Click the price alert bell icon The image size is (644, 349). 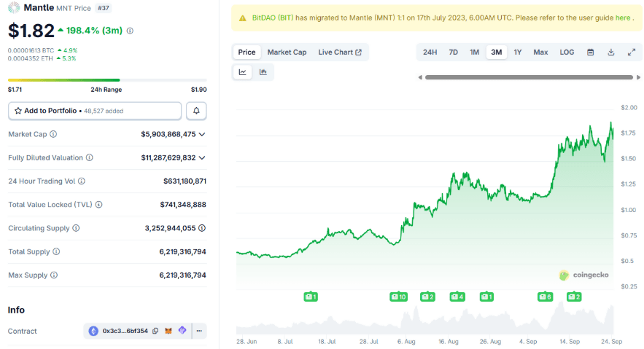tap(196, 111)
